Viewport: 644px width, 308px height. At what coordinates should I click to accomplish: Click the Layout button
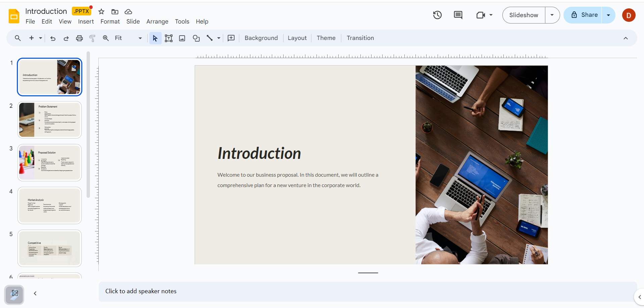pos(297,38)
